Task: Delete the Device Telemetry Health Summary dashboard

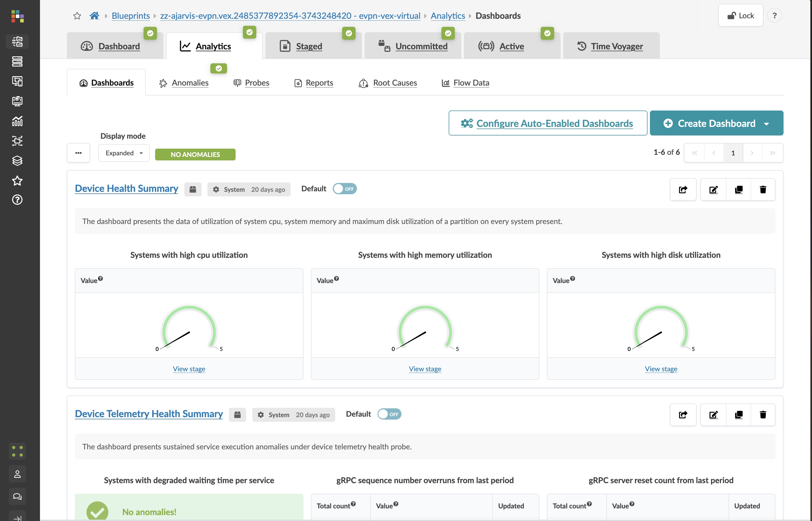Action: click(763, 415)
